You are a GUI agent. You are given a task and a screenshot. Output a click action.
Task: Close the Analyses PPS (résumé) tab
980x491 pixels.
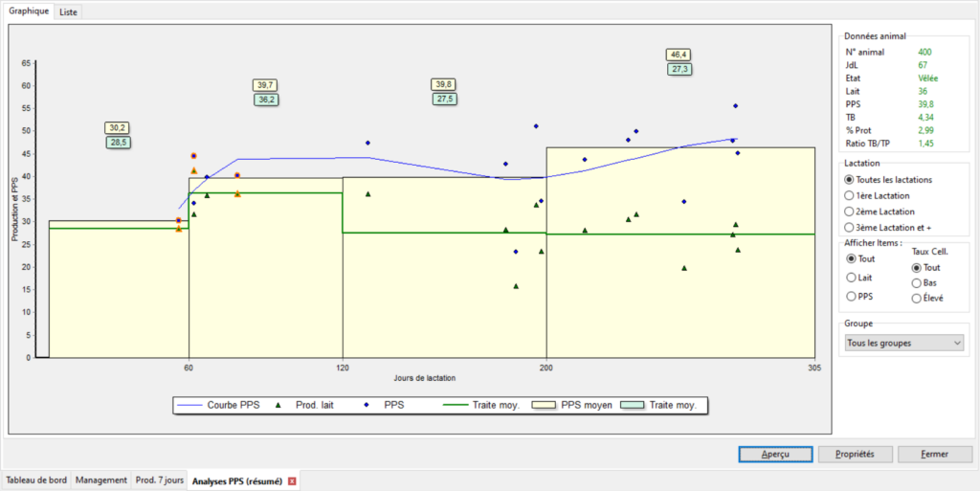point(292,480)
